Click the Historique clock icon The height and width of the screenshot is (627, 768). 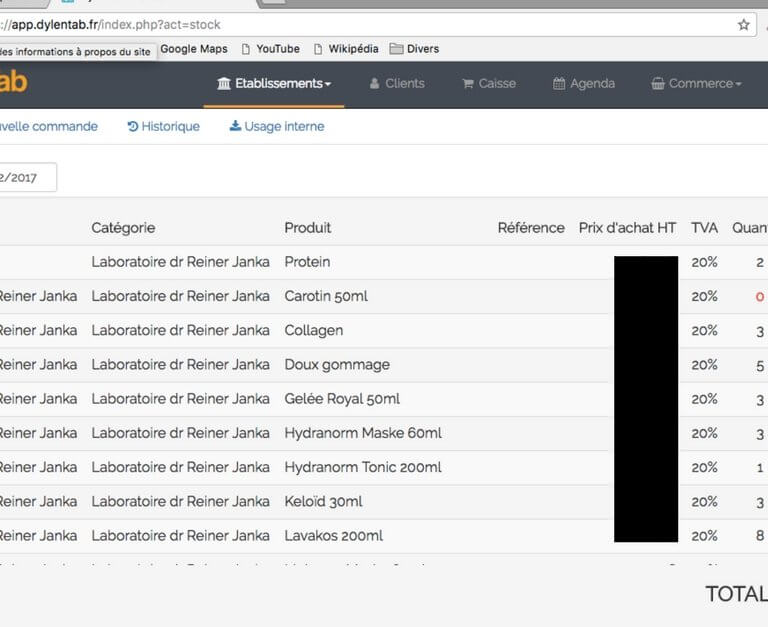click(x=133, y=127)
